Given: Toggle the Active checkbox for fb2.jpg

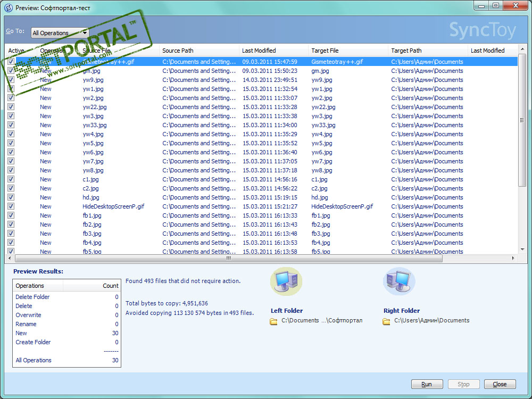Looking at the screenshot, I should tap(11, 225).
